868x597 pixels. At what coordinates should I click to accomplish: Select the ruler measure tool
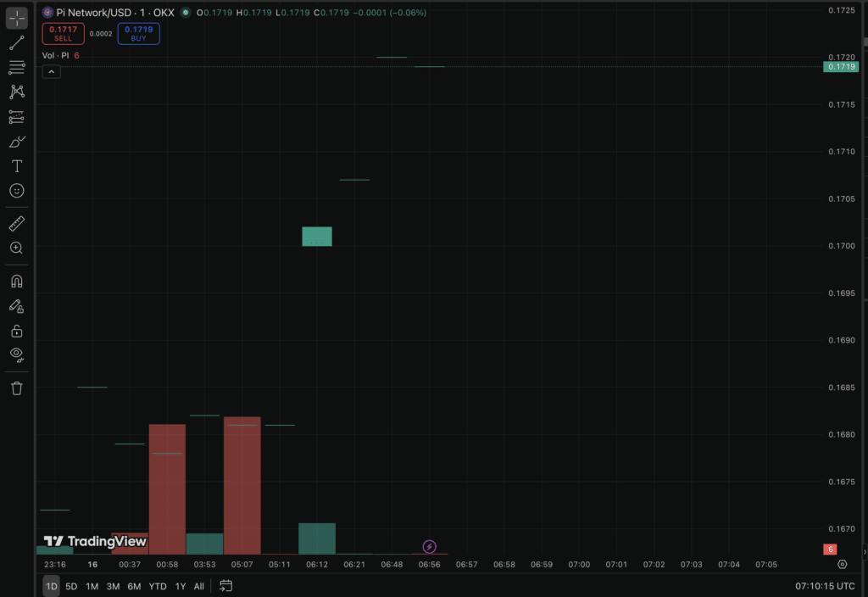pyautogui.click(x=17, y=223)
